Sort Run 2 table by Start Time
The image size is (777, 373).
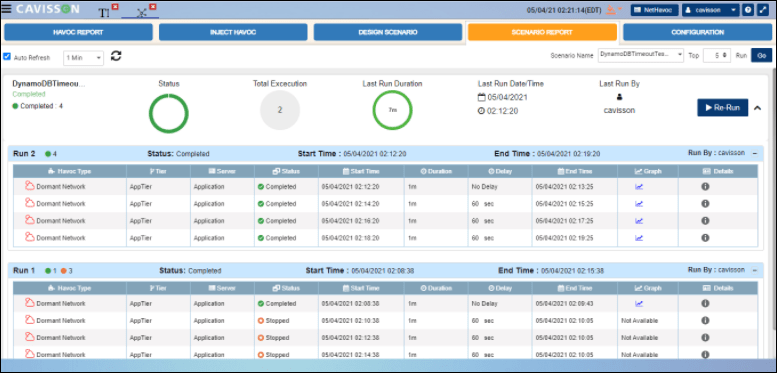(361, 171)
